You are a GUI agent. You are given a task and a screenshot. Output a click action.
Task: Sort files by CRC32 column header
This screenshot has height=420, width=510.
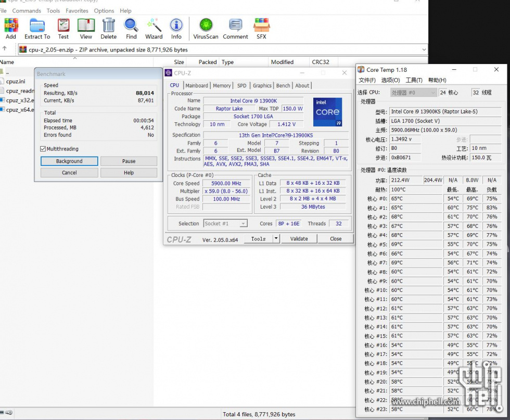pos(324,62)
